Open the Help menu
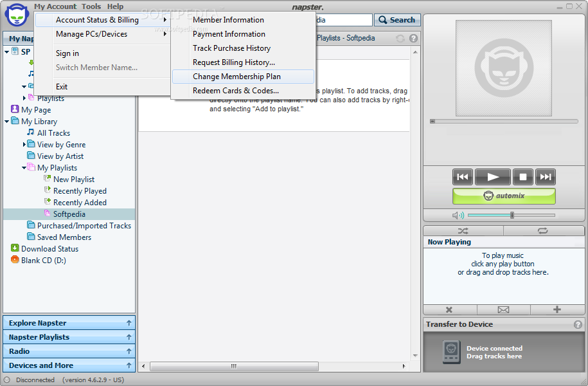The width and height of the screenshot is (588, 386). click(x=115, y=6)
